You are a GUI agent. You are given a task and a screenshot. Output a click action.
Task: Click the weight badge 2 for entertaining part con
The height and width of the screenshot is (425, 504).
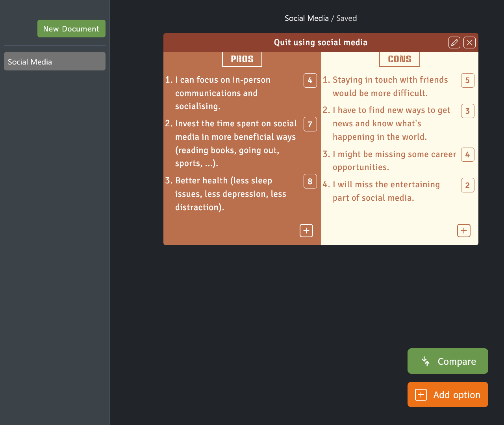pyautogui.click(x=467, y=185)
